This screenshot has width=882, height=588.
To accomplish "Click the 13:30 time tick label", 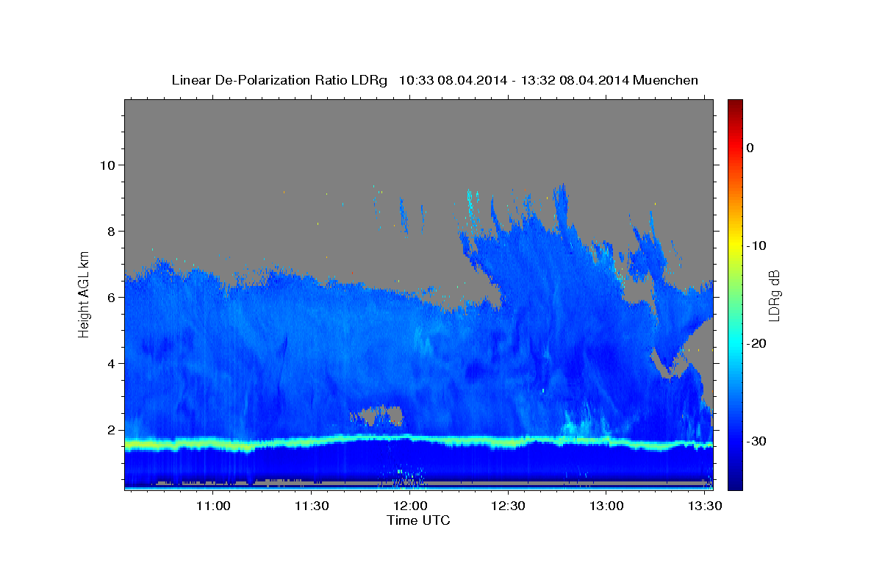I will [704, 506].
